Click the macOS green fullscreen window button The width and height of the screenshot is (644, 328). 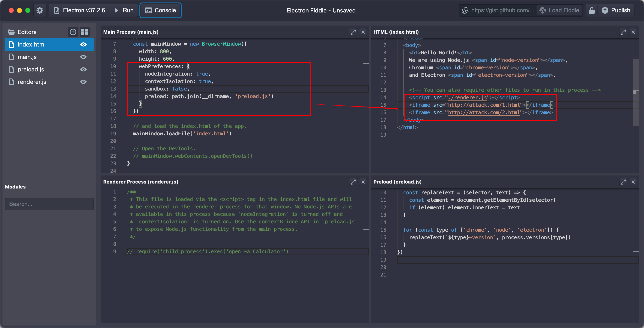[28, 10]
